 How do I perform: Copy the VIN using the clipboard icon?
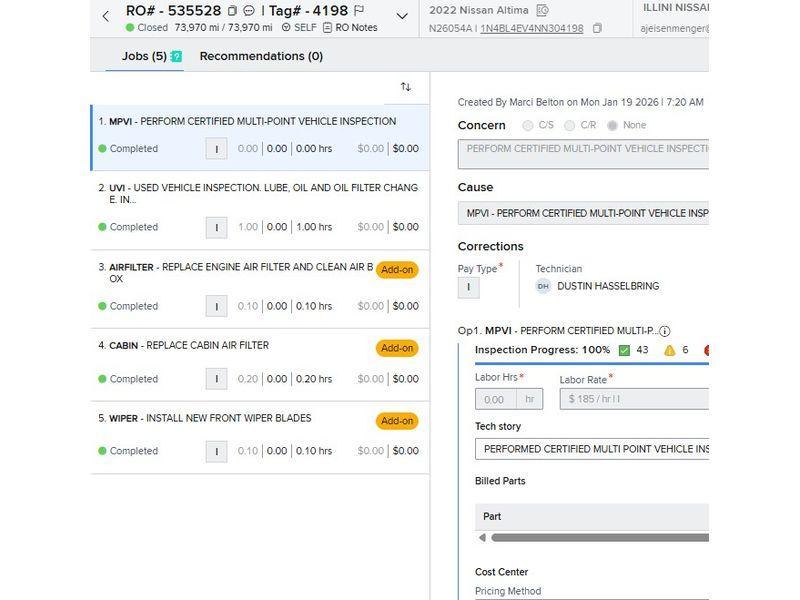pyautogui.click(x=597, y=28)
